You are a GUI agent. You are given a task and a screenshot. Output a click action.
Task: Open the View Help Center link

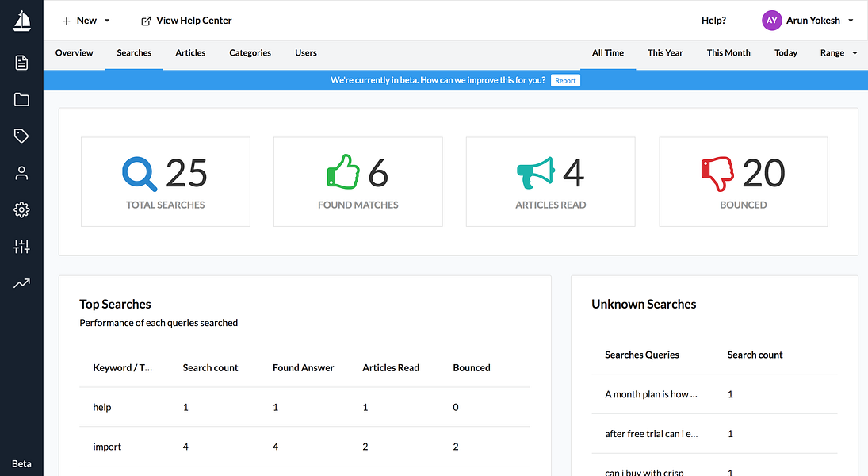point(186,21)
